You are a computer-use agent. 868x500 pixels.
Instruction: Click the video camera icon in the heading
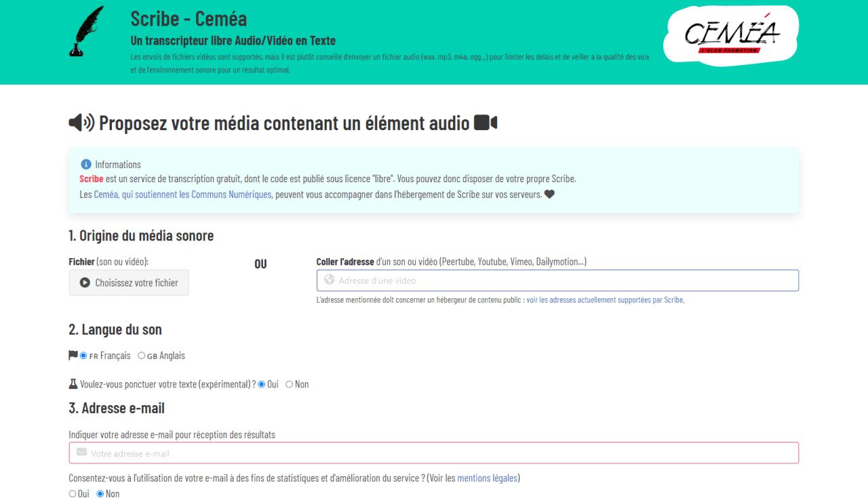coord(486,123)
